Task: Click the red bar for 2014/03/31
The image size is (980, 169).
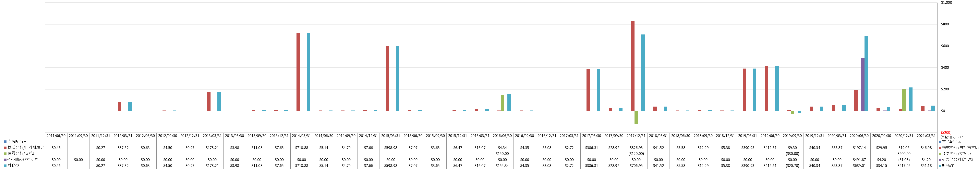Action: click(x=298, y=72)
